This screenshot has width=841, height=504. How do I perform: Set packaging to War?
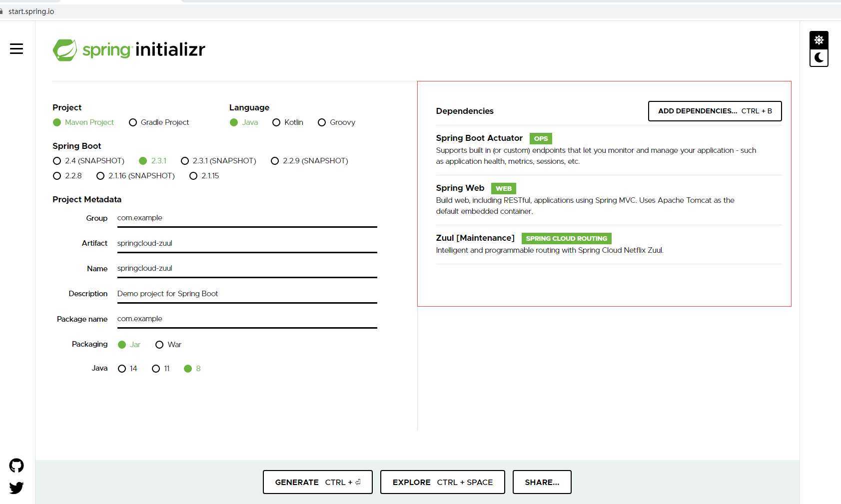(x=168, y=345)
